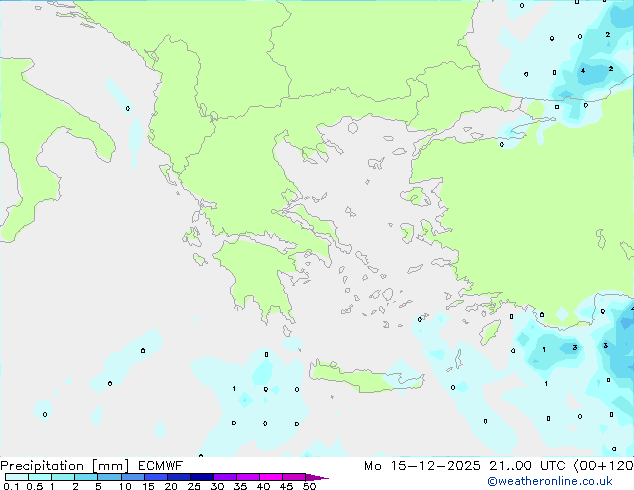Click the "Precipitation [mm]" title text

65,466
